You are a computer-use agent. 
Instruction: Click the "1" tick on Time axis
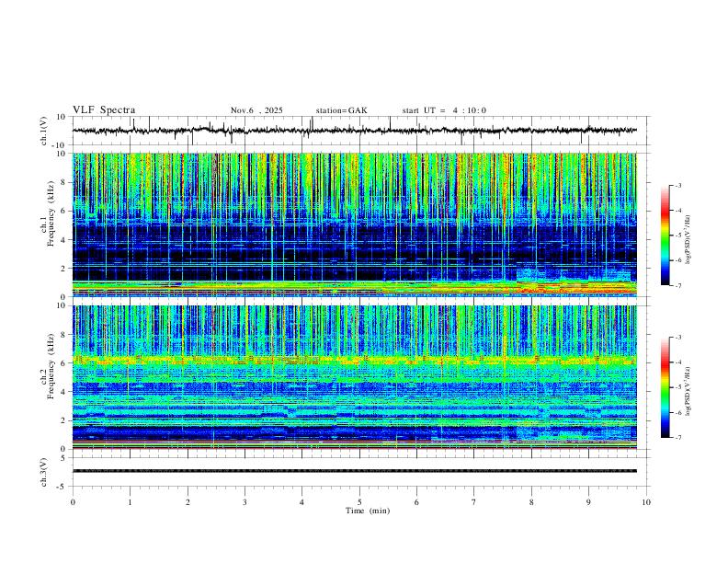[130, 502]
